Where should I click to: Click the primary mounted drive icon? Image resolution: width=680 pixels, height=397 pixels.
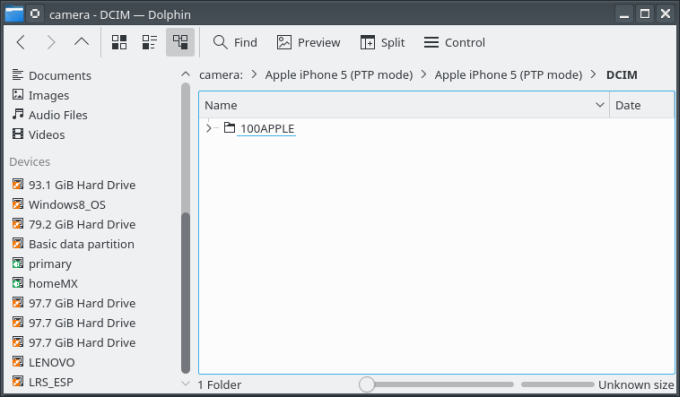18,263
